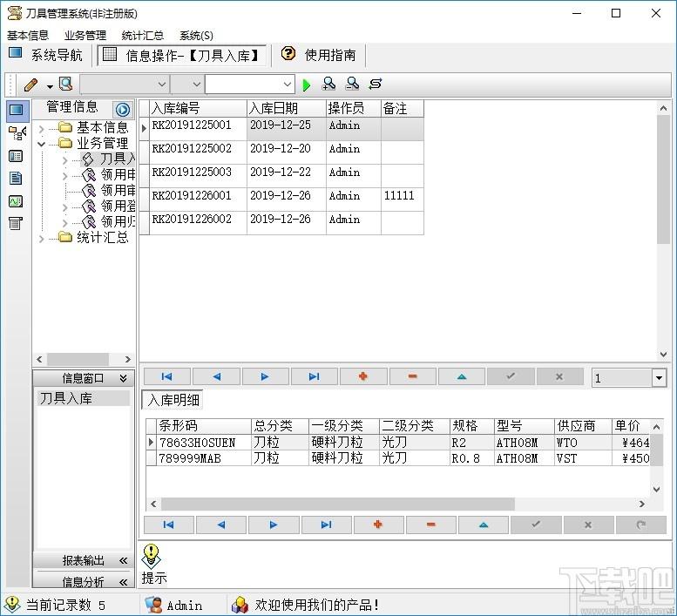
Task: Delete record in upper navigator
Action: point(412,377)
